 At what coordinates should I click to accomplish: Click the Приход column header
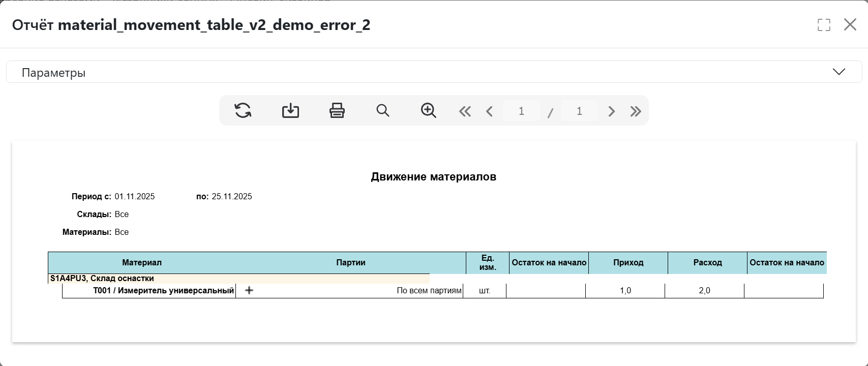[628, 263]
